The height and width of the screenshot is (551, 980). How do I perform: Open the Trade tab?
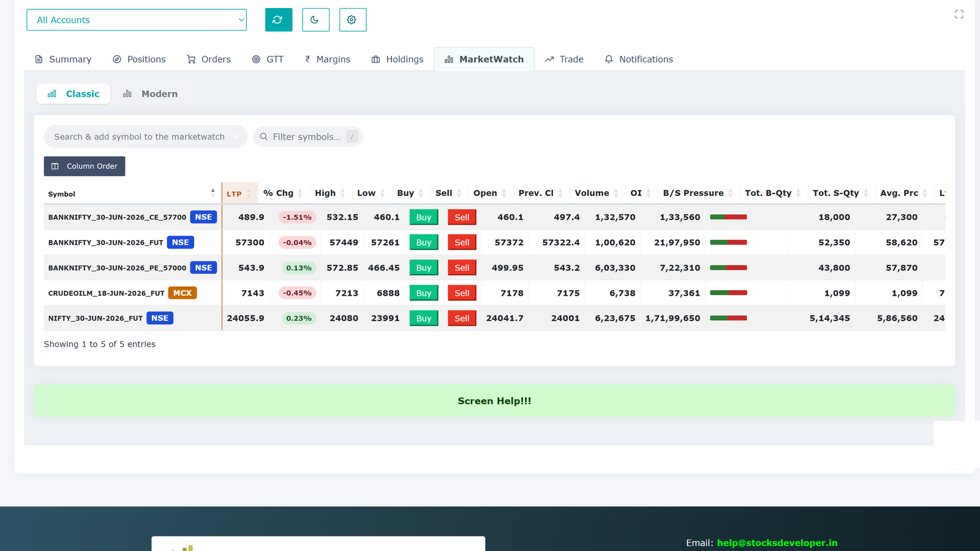point(563,59)
